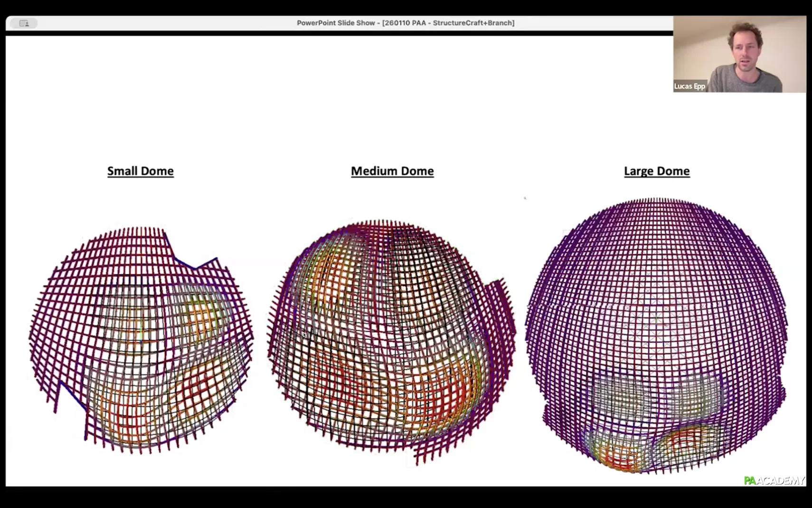Screen dimensions: 812x508
Task: Click the blank white area above the dome headings
Action: click(332, 95)
